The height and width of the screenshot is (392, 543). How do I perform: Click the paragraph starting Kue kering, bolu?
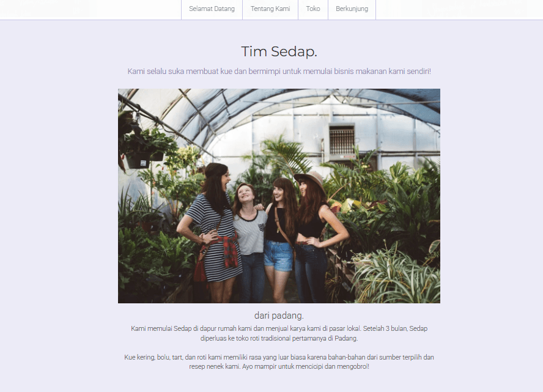279,362
